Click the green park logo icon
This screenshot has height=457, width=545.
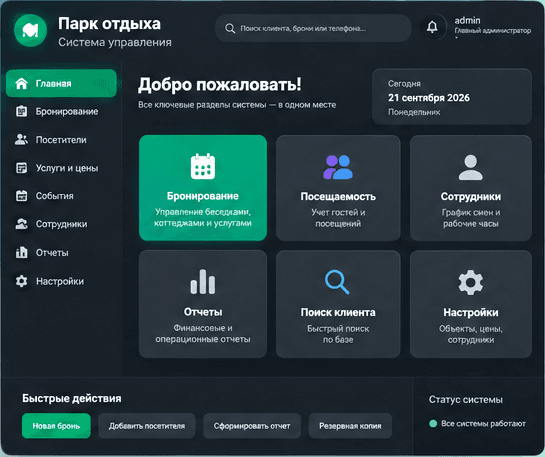31,31
